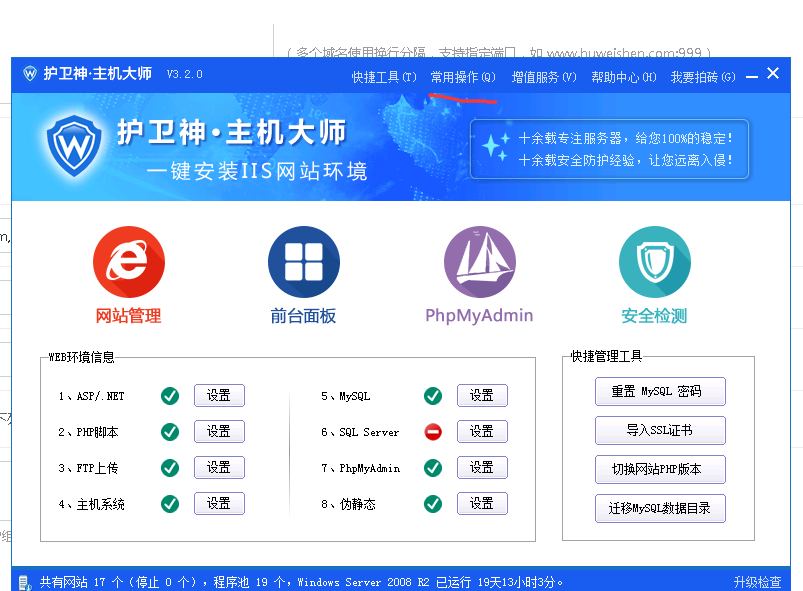Click the status bar server icon

[25, 583]
